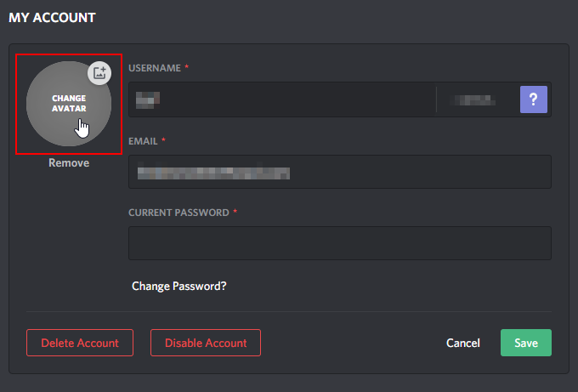Click the CURRENT PASSWORD label
This screenshot has width=578, height=392.
point(178,213)
